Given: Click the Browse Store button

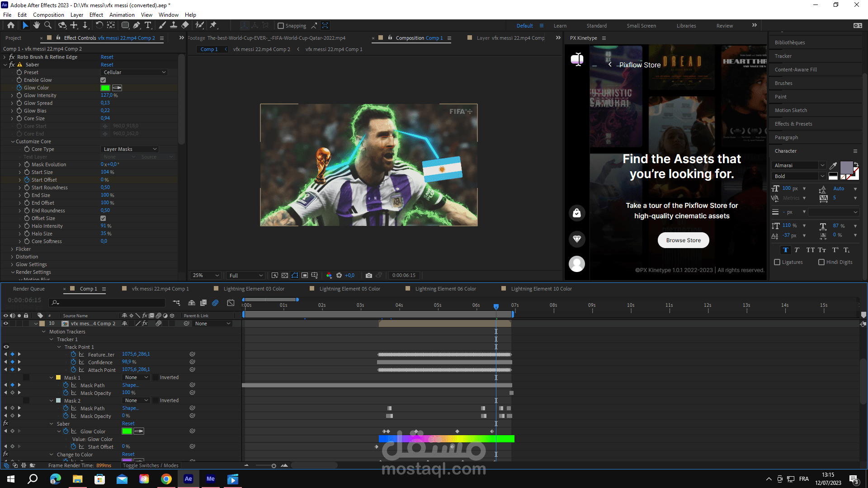Looking at the screenshot, I should point(683,240).
